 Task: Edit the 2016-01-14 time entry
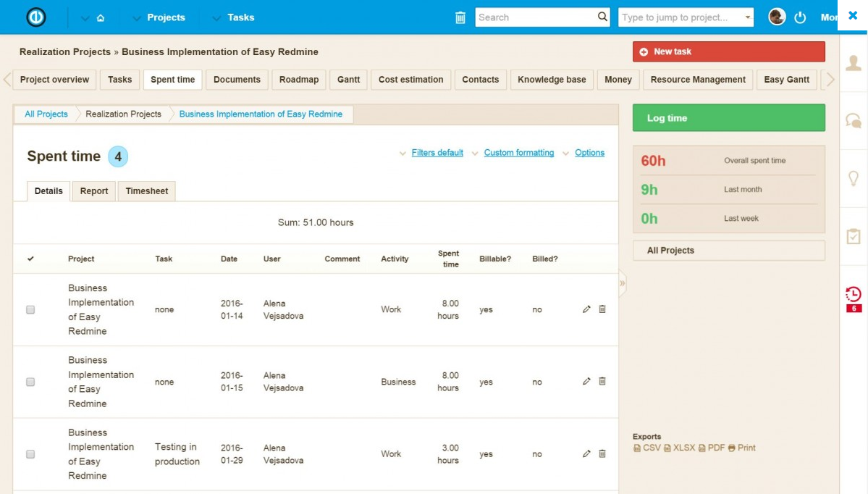[586, 309]
